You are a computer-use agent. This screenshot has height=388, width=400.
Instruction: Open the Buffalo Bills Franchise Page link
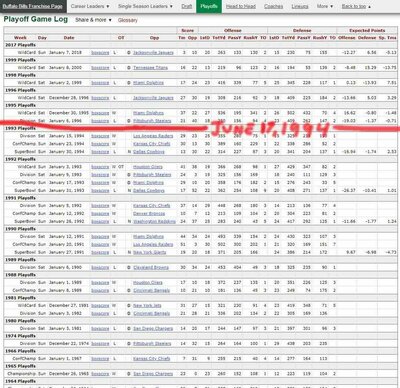(x=33, y=6)
